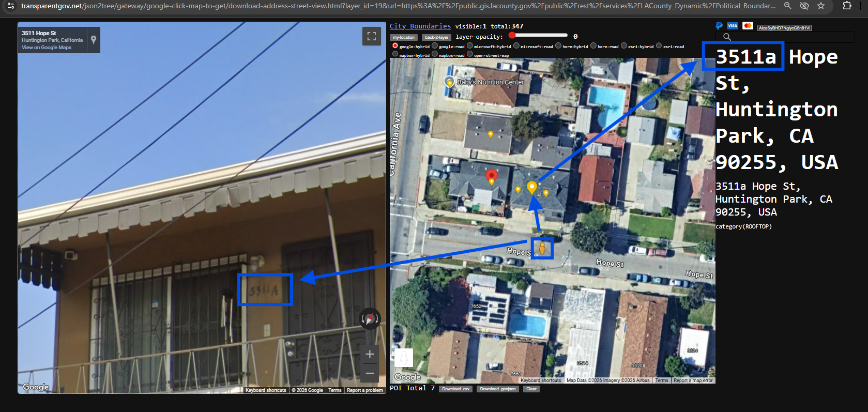Switch basemap to open-street-map
Viewport: 868px width, 412px height.
coord(470,54)
